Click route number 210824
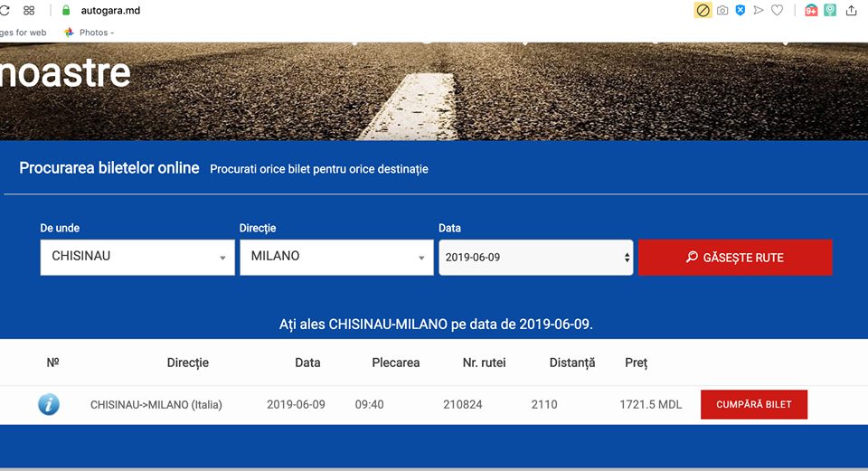Screen dimensions: 868x471 tap(463, 405)
